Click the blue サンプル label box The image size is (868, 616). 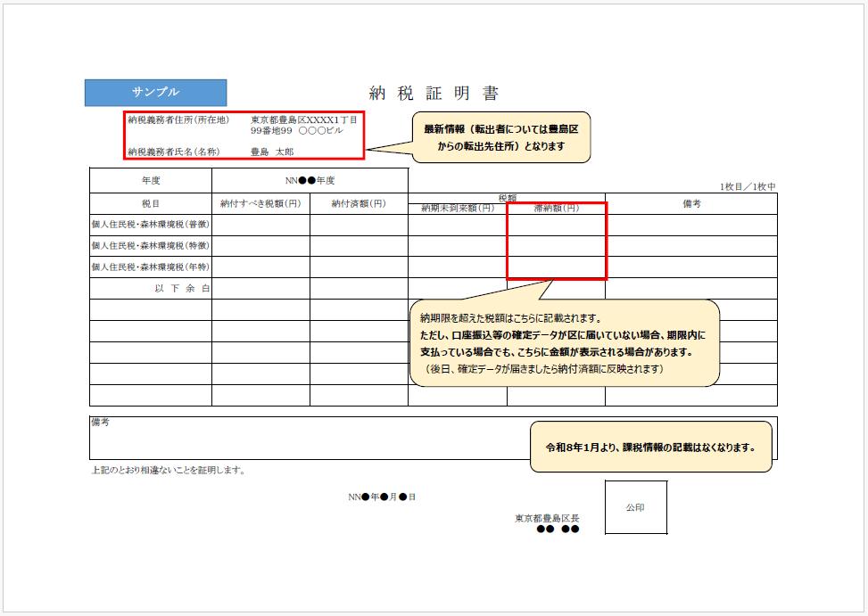(x=155, y=93)
